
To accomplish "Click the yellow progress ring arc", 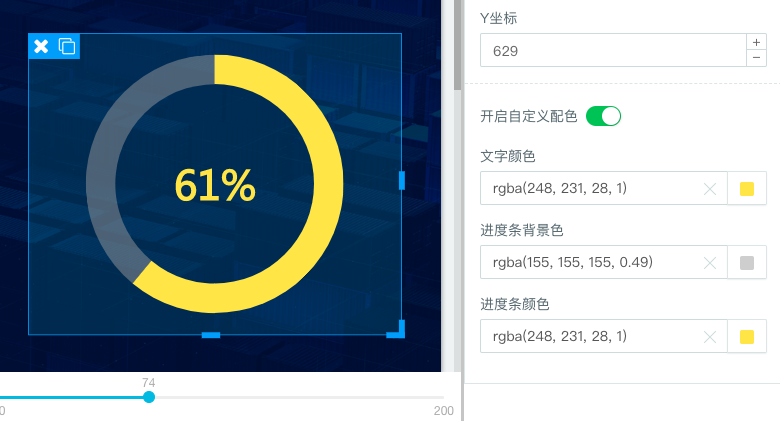I will [x=328, y=184].
